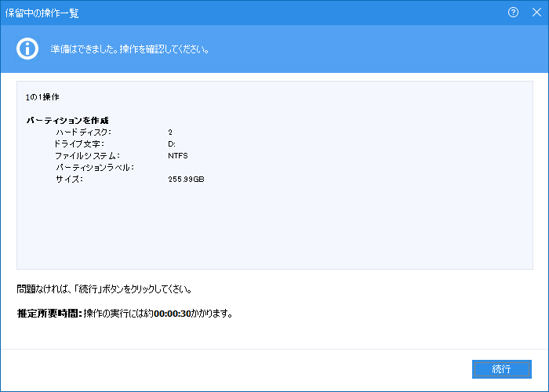Click the 255.99GB size value

click(186, 180)
